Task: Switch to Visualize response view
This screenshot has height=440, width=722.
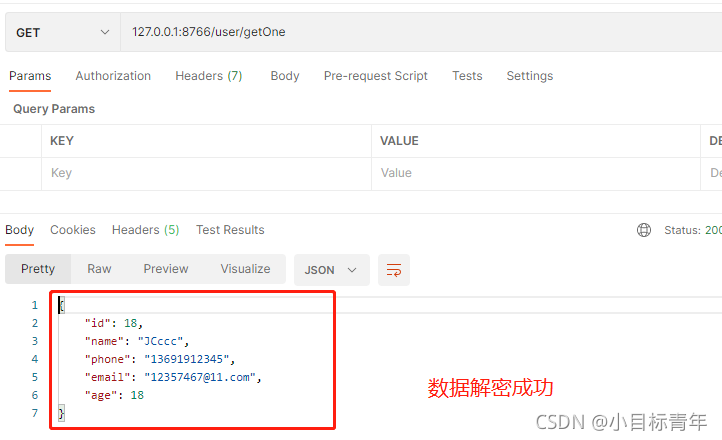Action: (245, 269)
